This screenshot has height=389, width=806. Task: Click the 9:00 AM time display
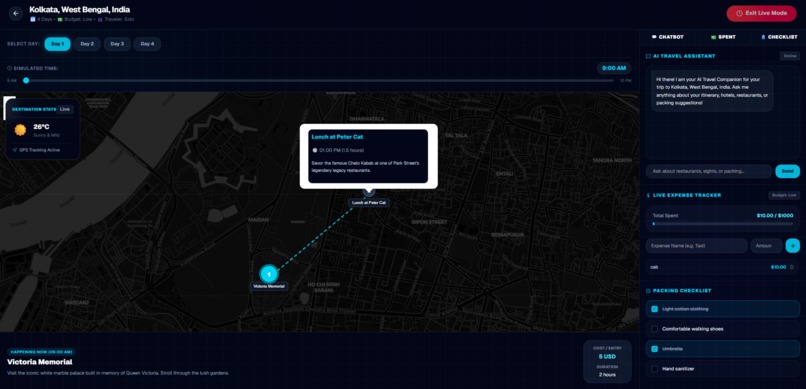click(614, 68)
